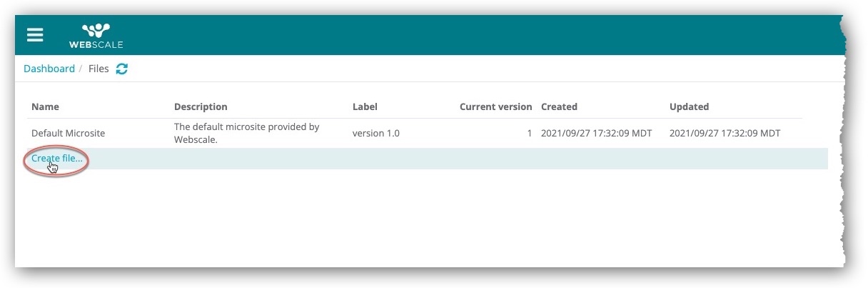Viewport: 868px width, 288px height.
Task: Click the default microsite description text
Action: tap(246, 133)
